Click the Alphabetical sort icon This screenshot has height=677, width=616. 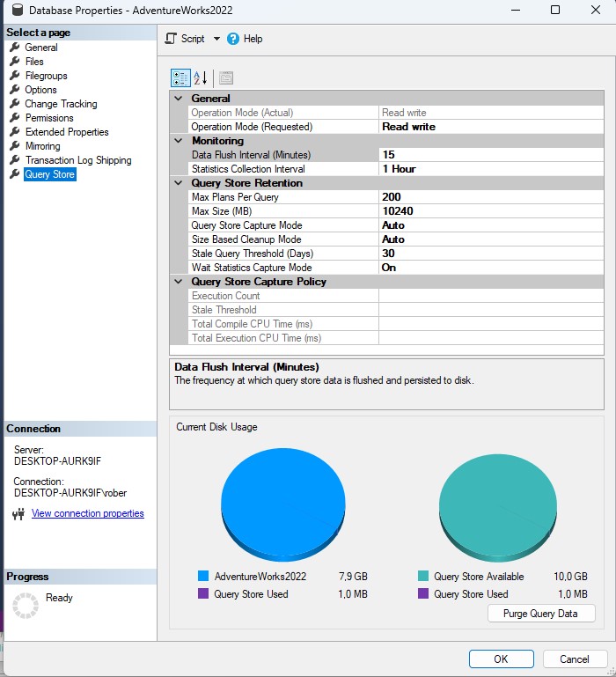pos(201,77)
